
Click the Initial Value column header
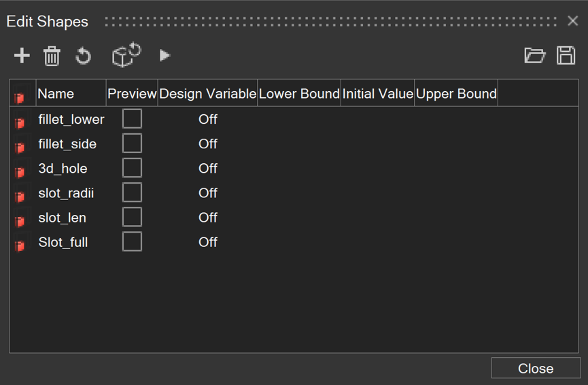pos(378,93)
